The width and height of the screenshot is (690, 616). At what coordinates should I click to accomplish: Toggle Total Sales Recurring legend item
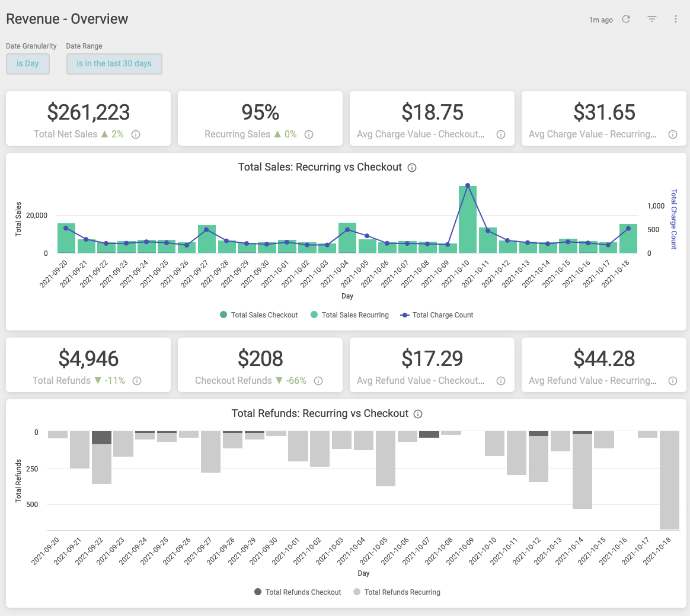(x=349, y=315)
